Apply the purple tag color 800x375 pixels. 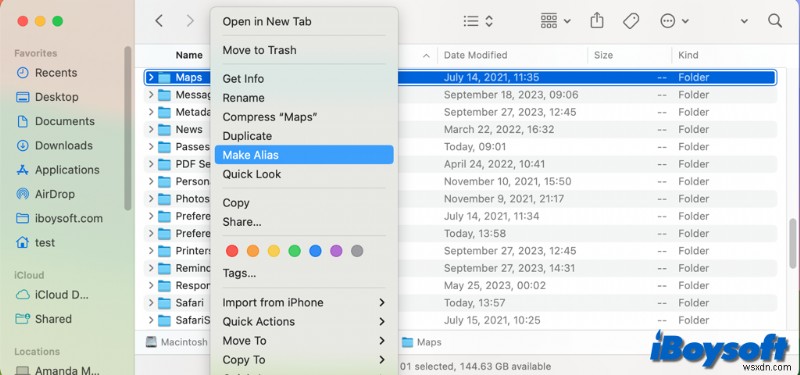pyautogui.click(x=336, y=251)
